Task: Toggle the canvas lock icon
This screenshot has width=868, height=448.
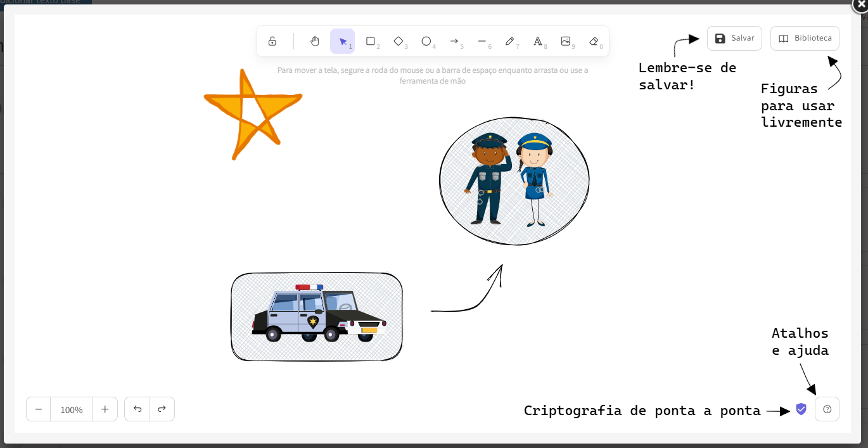Action: [x=272, y=41]
